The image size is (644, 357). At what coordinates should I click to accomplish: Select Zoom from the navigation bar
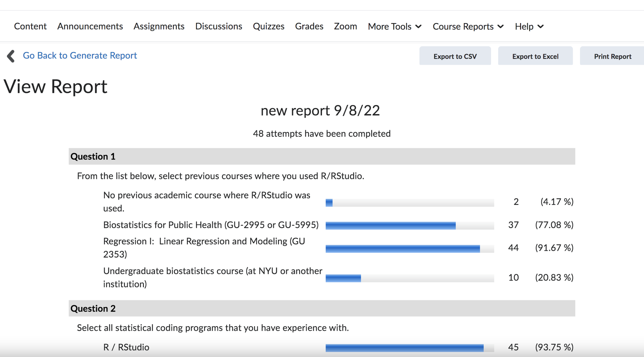click(345, 26)
